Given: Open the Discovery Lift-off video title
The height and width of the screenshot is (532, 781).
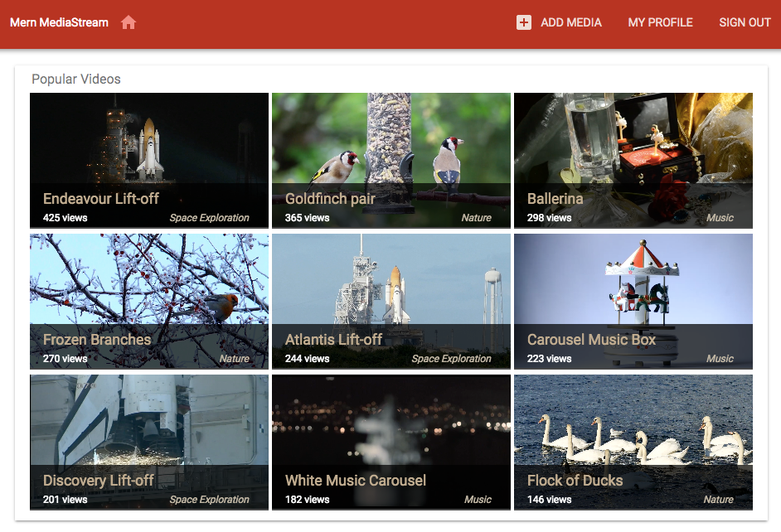Looking at the screenshot, I should 99,481.
